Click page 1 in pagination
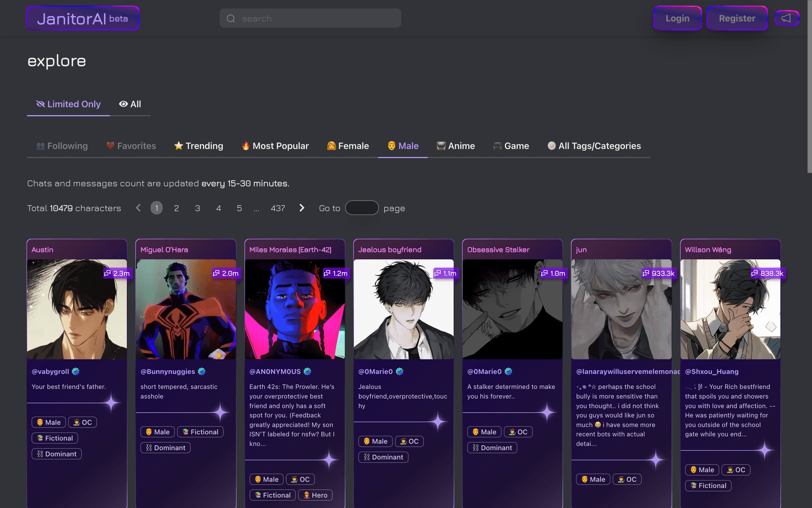The image size is (812, 508). point(157,208)
